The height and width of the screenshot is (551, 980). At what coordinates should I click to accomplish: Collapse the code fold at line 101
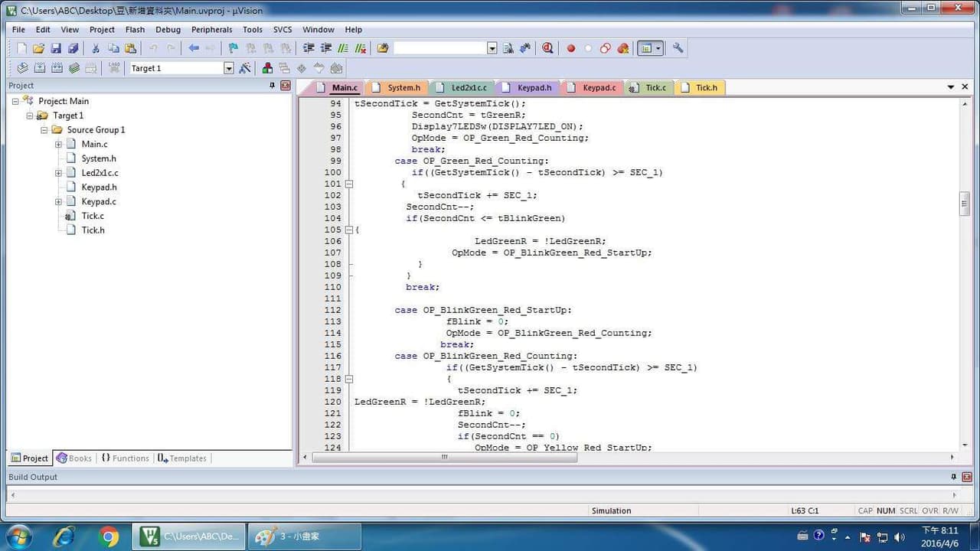[349, 184]
